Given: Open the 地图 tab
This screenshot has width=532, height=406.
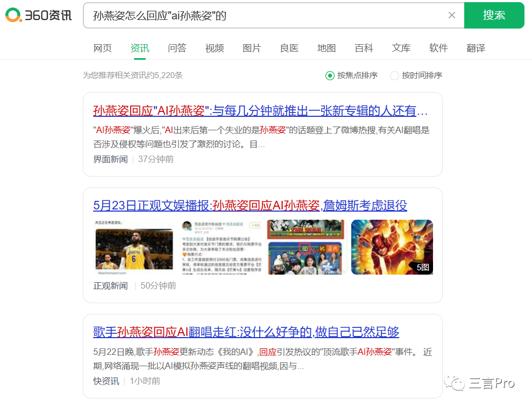Looking at the screenshot, I should (327, 48).
